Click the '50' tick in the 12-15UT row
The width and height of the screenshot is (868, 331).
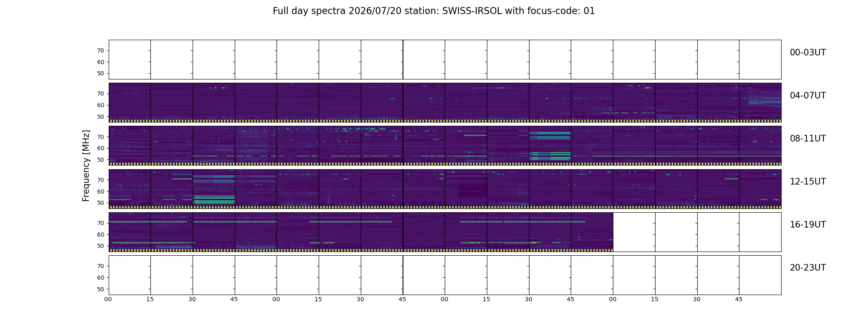[100, 203]
